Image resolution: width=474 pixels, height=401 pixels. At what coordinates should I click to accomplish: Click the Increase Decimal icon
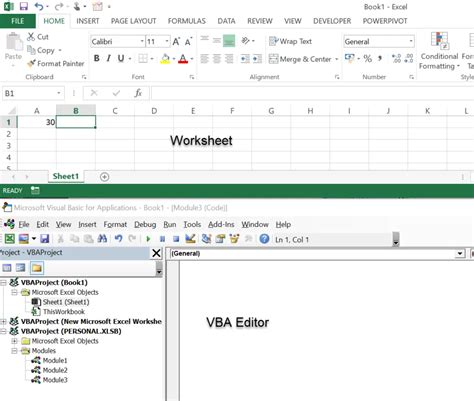click(396, 59)
